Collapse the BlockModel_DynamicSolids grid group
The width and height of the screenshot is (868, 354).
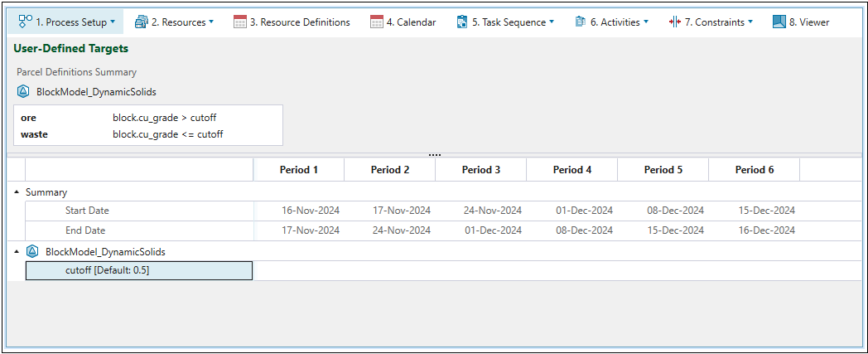(x=17, y=251)
